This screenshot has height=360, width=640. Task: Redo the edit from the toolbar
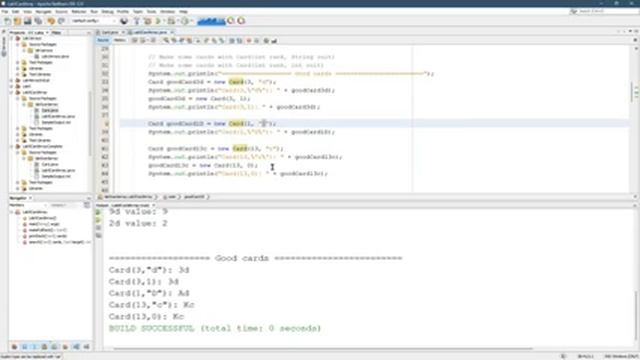pos(61,21)
